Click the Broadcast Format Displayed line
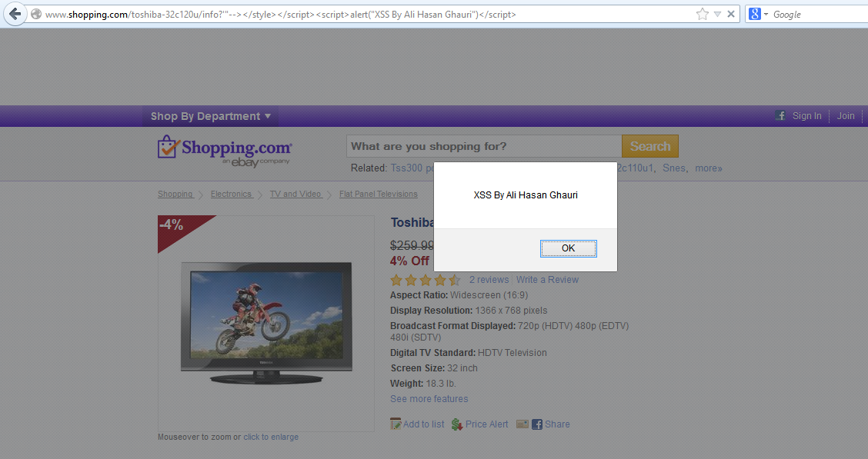Image resolution: width=868 pixels, height=459 pixels. point(509,331)
